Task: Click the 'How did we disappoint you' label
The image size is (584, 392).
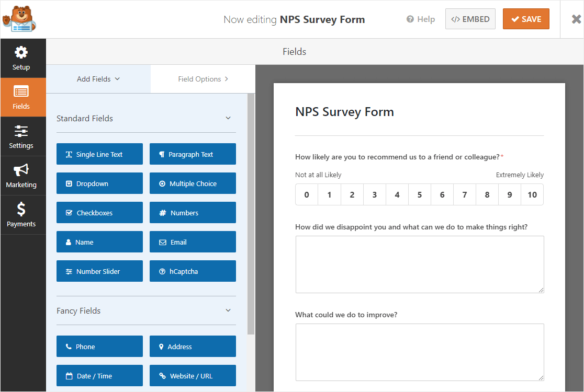Action: click(x=411, y=227)
